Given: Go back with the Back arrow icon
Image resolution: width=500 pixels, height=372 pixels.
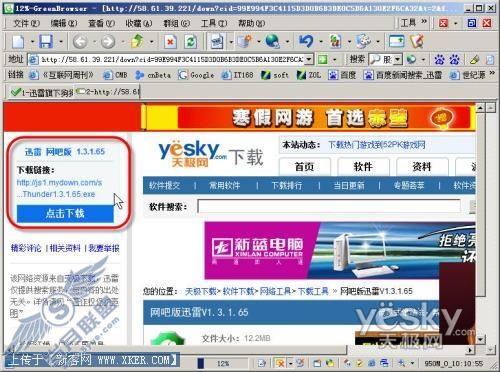Looking at the screenshot, I should point(80,42).
